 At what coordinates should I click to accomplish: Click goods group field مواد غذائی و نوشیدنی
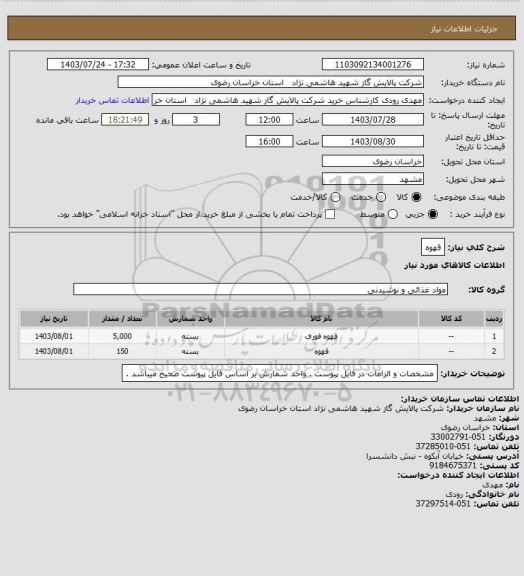coord(260,289)
